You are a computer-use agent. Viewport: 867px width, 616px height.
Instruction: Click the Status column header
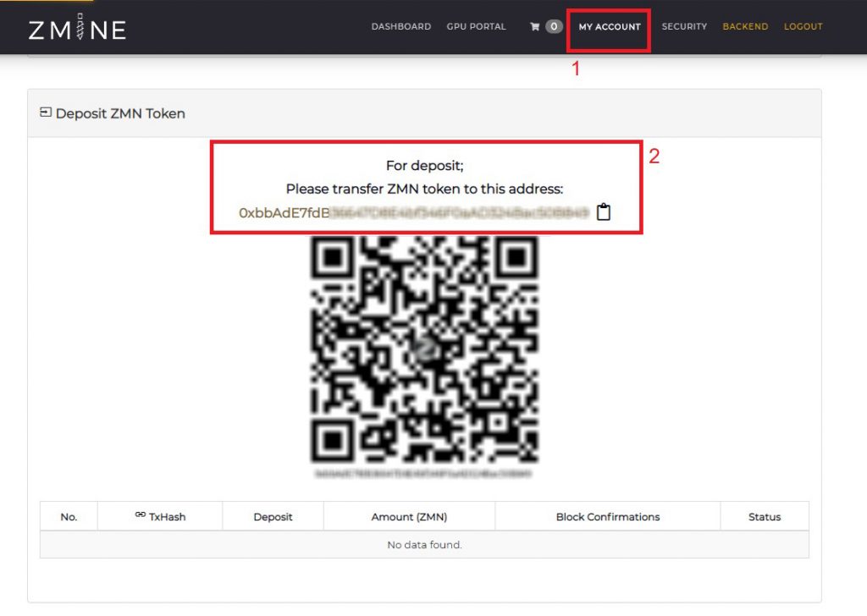click(765, 516)
